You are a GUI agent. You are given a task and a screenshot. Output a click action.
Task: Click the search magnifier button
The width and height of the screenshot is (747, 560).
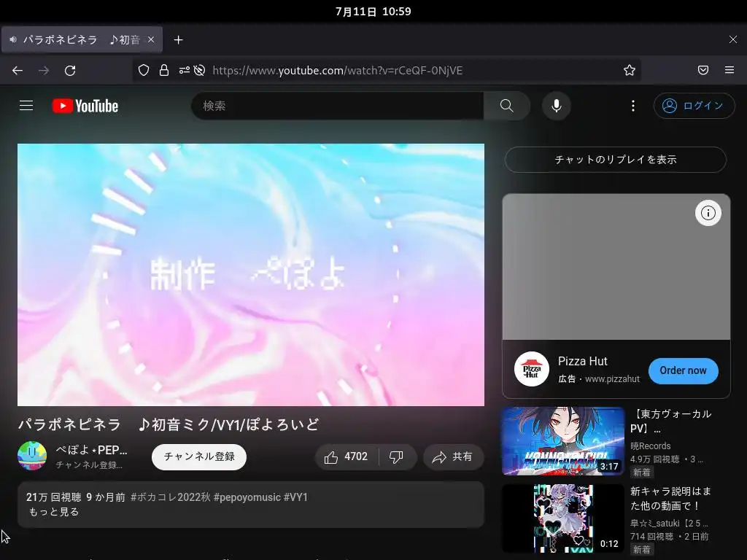[x=507, y=106]
